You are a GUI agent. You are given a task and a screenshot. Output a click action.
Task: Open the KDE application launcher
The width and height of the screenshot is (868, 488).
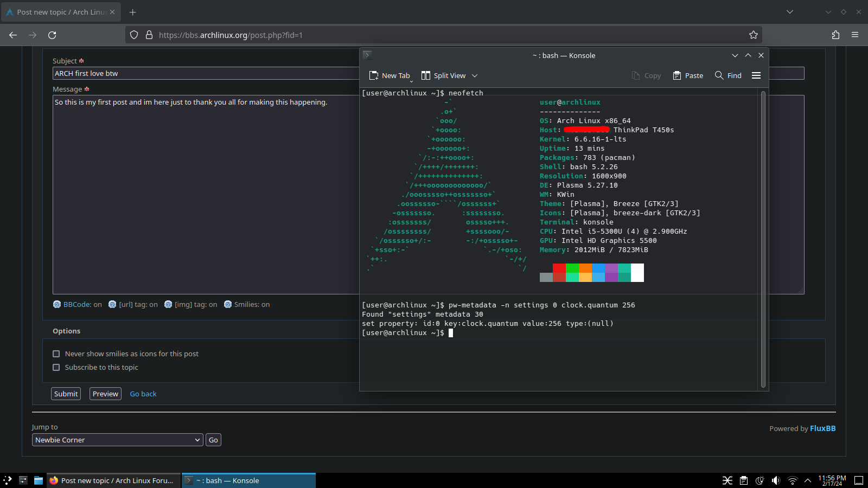8,480
